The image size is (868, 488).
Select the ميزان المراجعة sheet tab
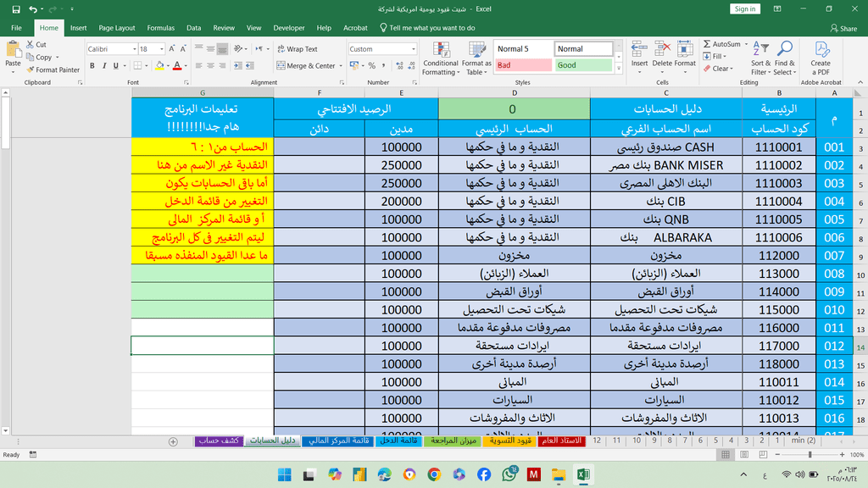[x=453, y=441]
